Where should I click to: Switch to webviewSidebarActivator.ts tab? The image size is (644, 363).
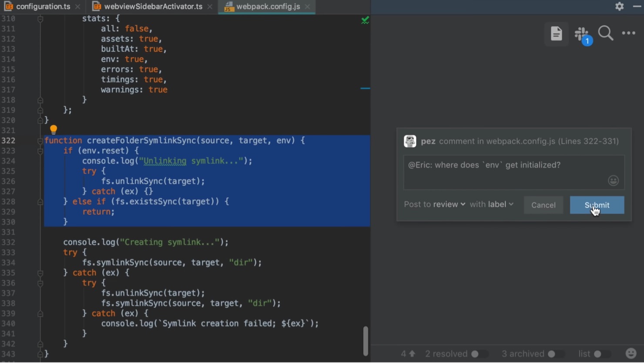(153, 7)
